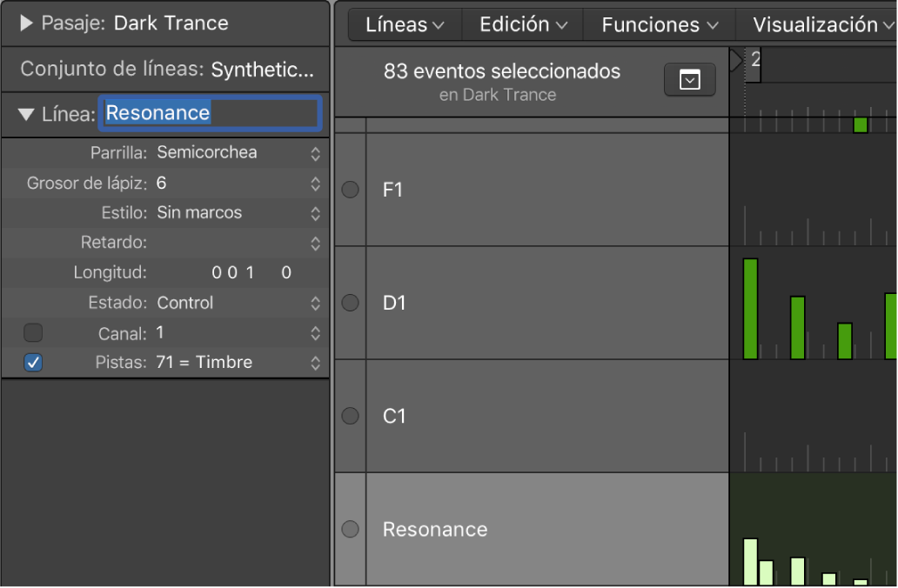Click the circle button beside F1 lane
The image size is (898, 588).
351,190
